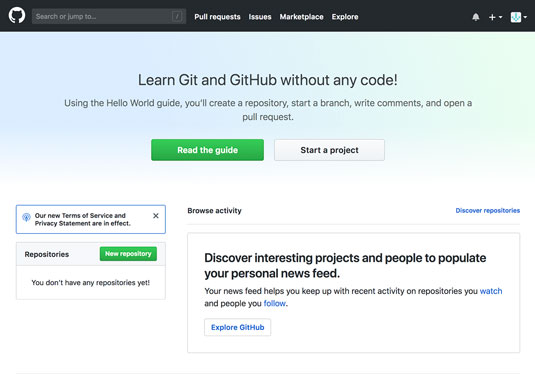Click the Browse activity heading

[x=214, y=211]
